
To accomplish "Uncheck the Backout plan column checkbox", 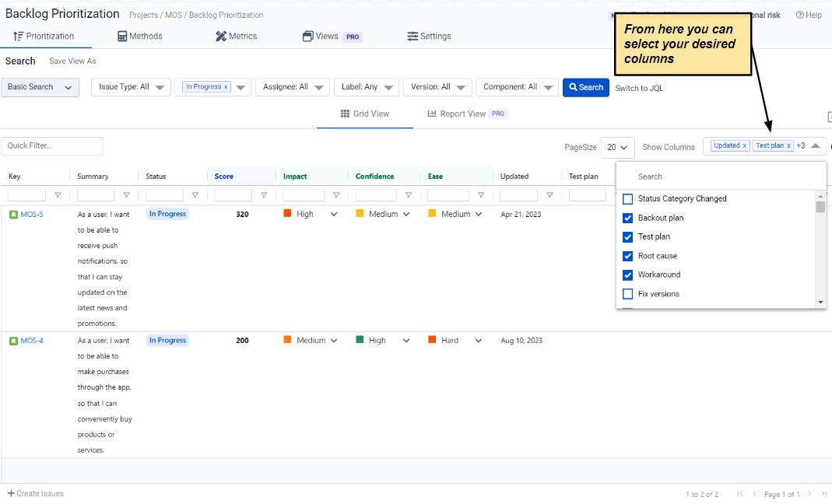I will pos(628,218).
